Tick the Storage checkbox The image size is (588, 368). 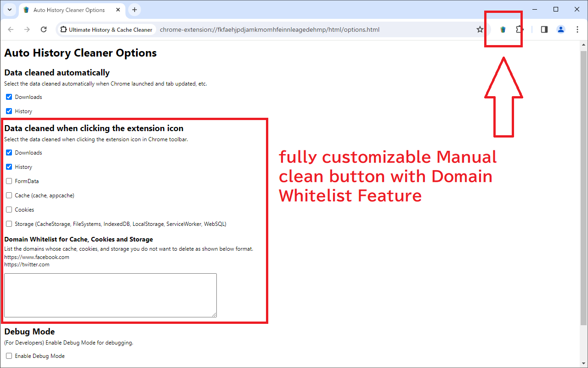tap(9, 224)
